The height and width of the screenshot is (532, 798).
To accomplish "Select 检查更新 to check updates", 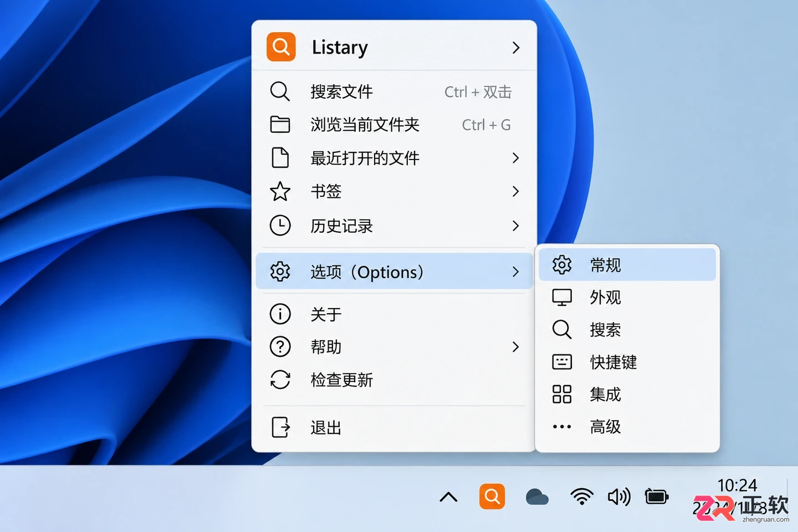I will click(x=394, y=380).
